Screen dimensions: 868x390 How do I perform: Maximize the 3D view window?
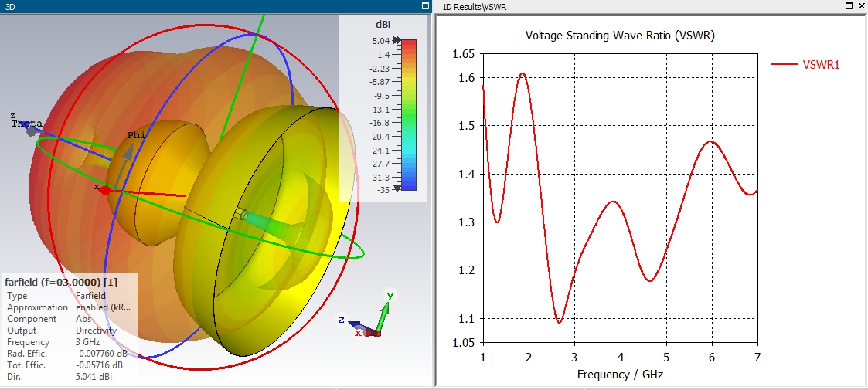tap(425, 6)
